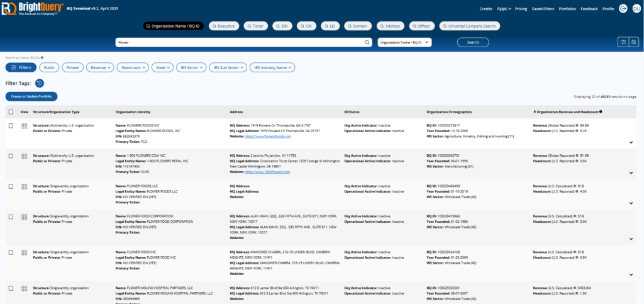Select the Executive search tab
Viewport: 644px width, 304px height.
pos(224,26)
